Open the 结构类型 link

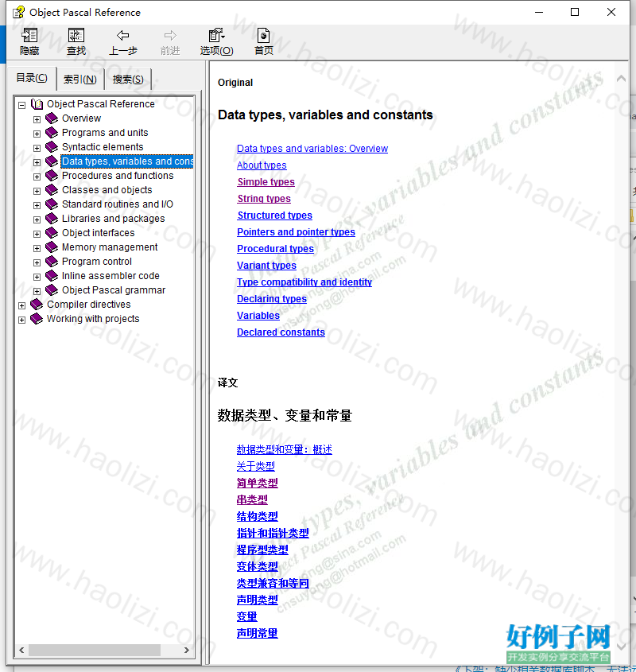[257, 516]
